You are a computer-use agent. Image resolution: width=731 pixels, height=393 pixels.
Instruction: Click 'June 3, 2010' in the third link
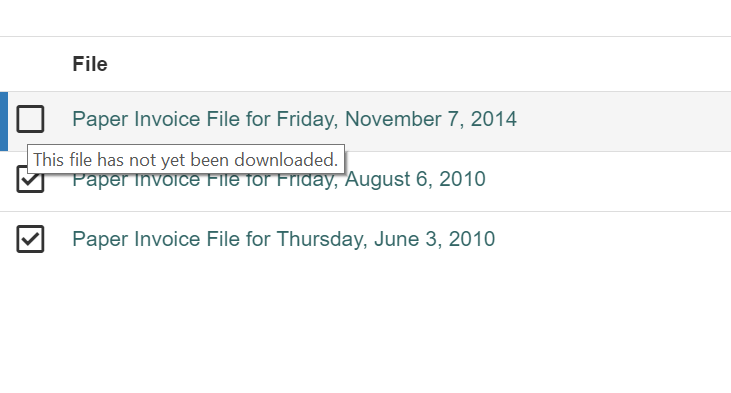click(434, 239)
